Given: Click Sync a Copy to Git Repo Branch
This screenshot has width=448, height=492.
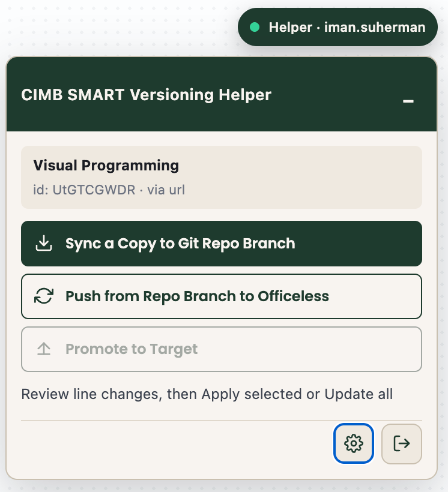Looking at the screenshot, I should point(222,244).
